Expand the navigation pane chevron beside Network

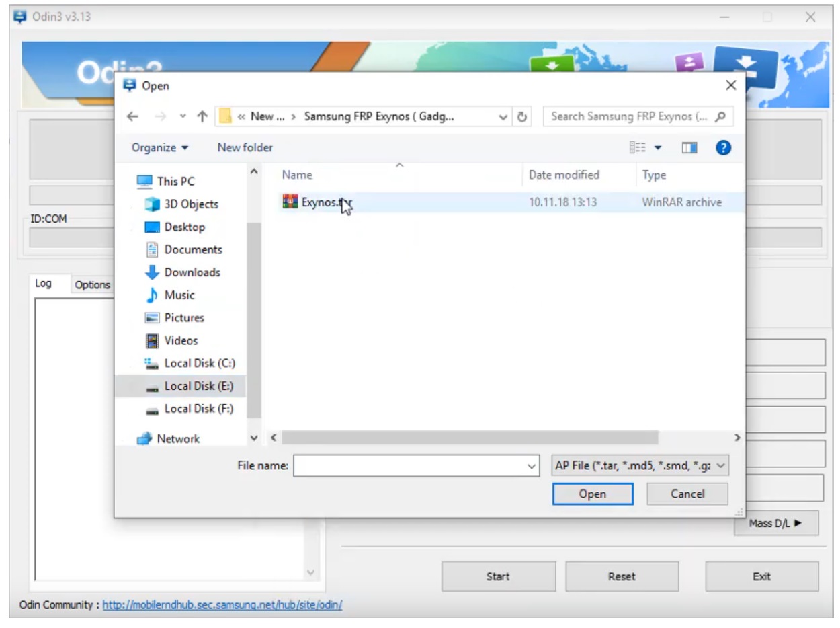[254, 438]
